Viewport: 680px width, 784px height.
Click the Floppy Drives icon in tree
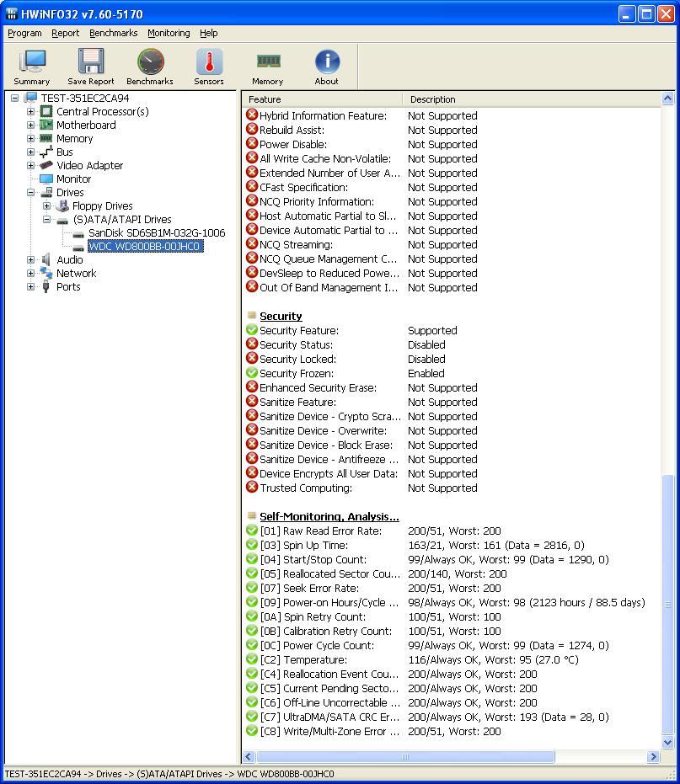click(x=62, y=205)
